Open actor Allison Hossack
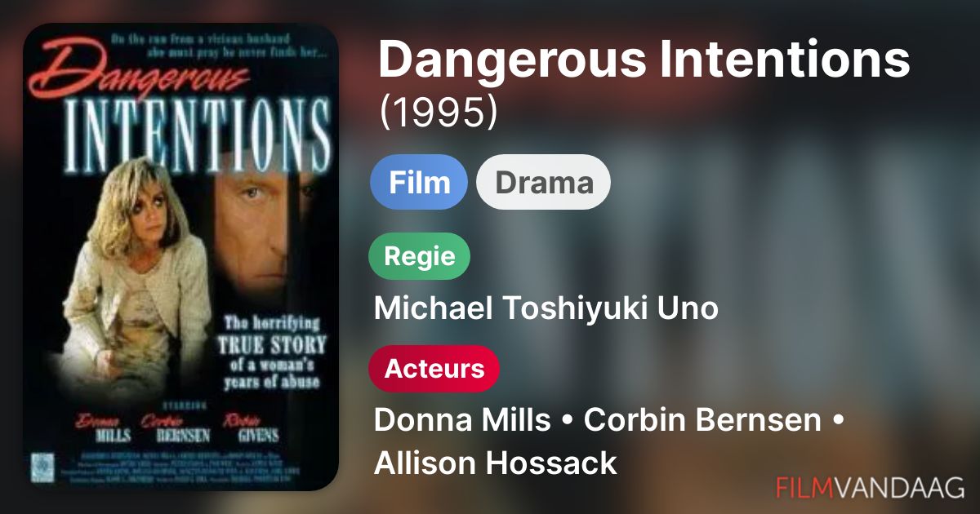This screenshot has height=514, width=980. 495,463
